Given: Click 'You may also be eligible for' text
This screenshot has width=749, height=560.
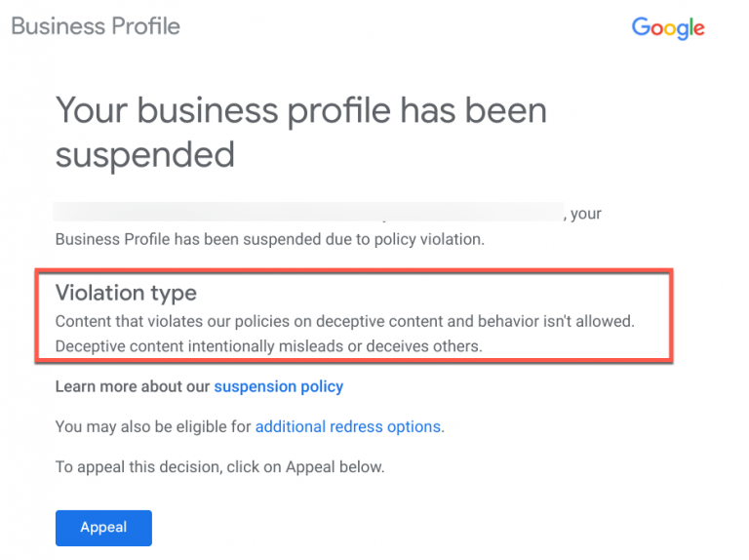Looking at the screenshot, I should 153,426.
